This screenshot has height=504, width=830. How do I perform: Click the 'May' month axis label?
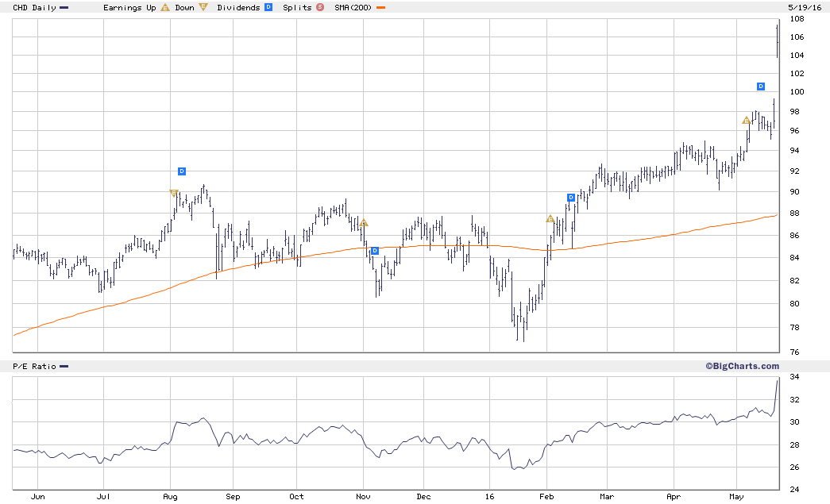click(737, 497)
